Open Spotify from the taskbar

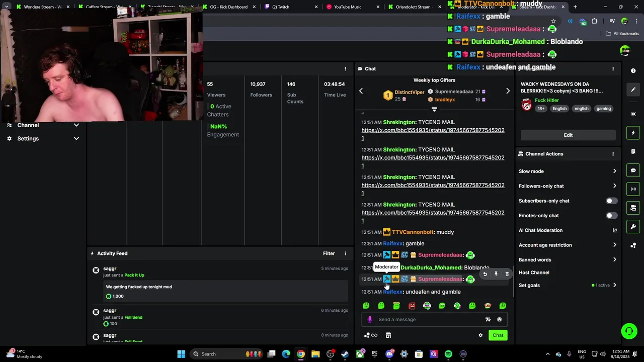[x=448, y=354]
